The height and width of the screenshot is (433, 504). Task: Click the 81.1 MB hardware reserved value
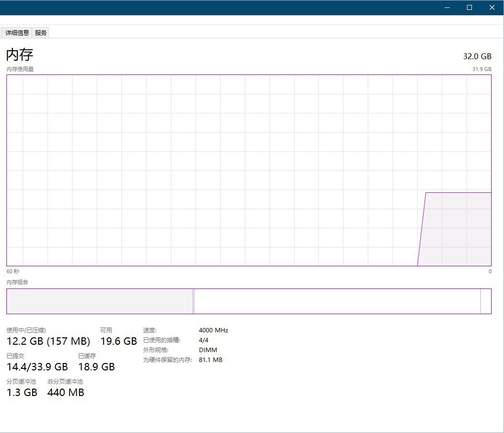tap(211, 360)
